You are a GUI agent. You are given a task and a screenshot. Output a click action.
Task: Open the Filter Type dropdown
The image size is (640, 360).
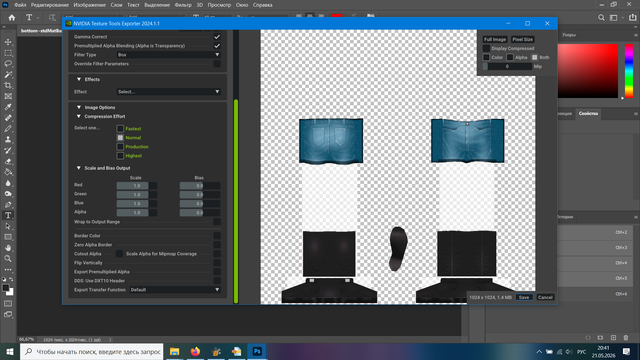pyautogui.click(x=169, y=55)
